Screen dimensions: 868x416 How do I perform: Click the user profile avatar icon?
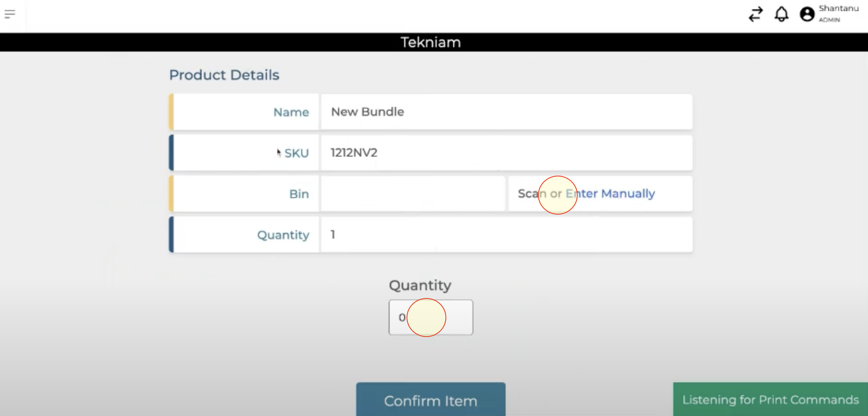(807, 14)
